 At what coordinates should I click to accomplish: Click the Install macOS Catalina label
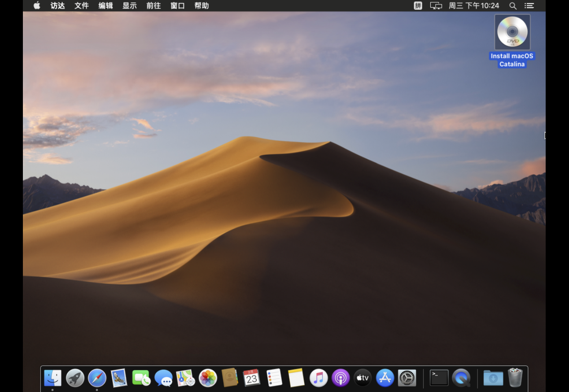(512, 60)
